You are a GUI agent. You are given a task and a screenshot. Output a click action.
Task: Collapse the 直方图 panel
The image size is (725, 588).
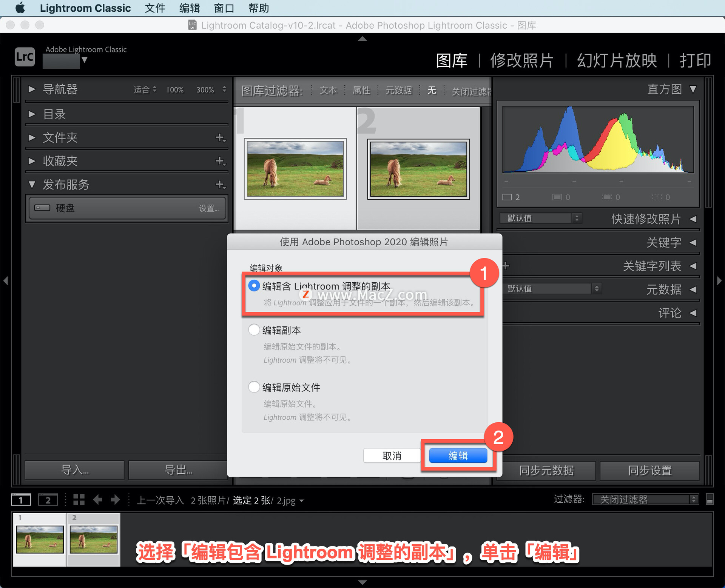[x=693, y=89]
